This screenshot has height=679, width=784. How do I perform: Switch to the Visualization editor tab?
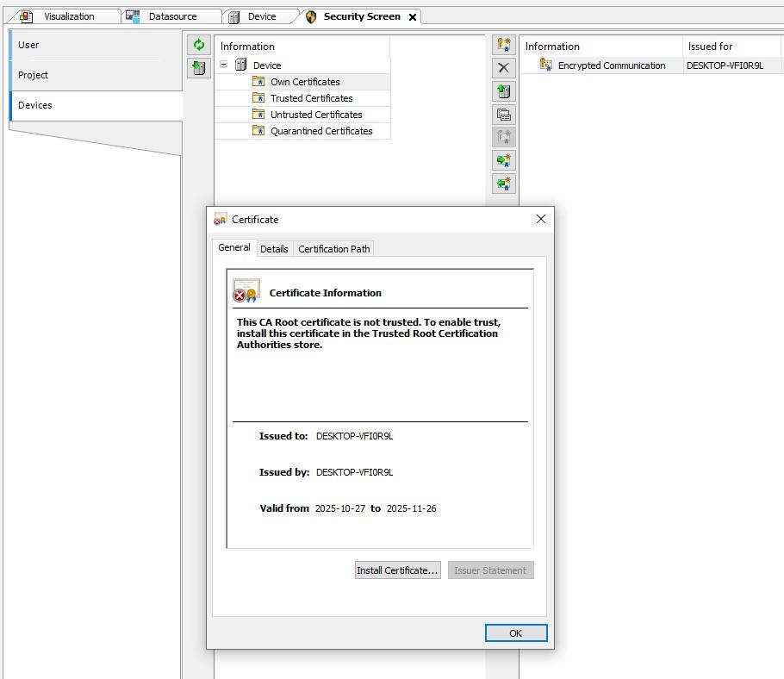click(68, 16)
